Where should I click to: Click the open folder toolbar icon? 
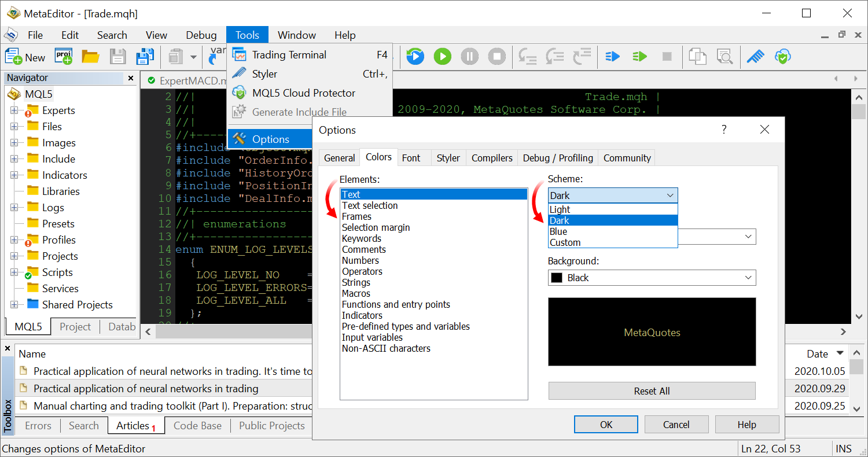click(x=90, y=57)
